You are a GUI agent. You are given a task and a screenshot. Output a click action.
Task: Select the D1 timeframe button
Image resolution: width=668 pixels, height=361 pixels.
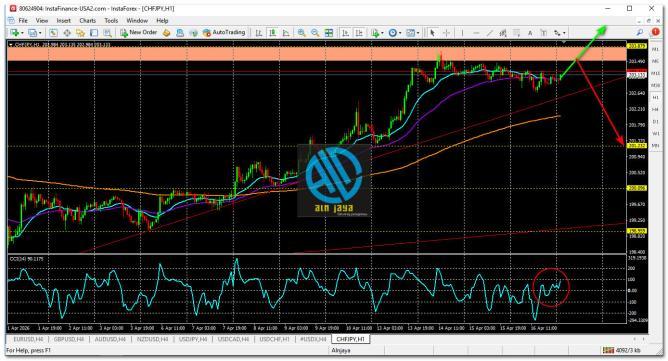655,122
